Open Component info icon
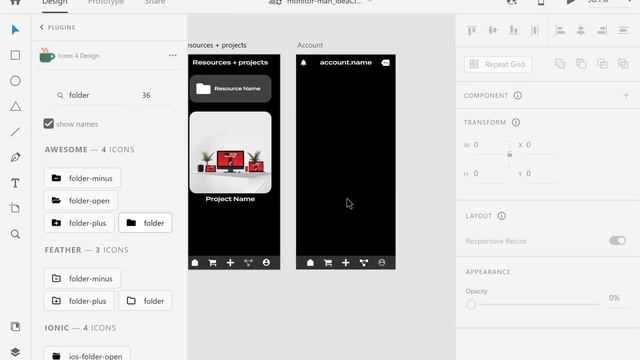This screenshot has width=640, height=360. pos(518,96)
